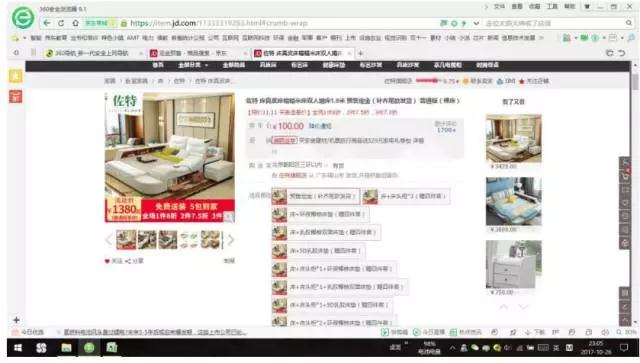Click the first recommended product thumbnail on right
This screenshot has height=363, width=640.
click(513, 138)
